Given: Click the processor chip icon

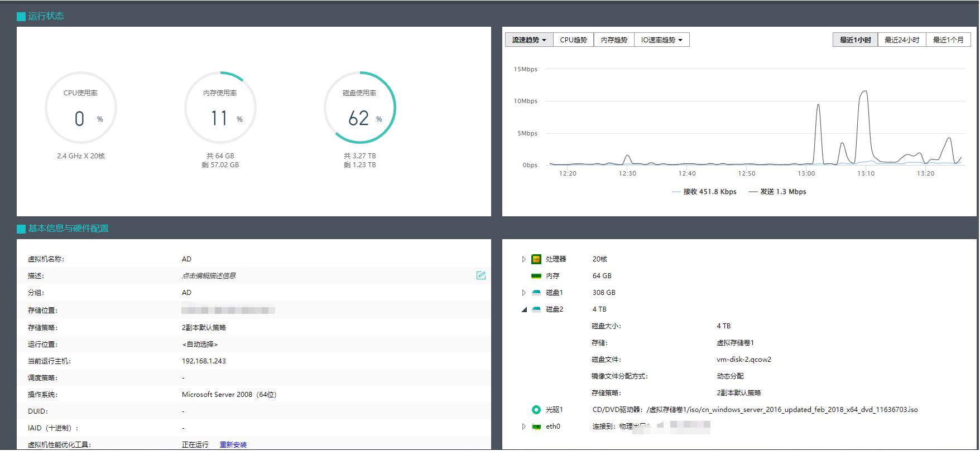Looking at the screenshot, I should tap(536, 259).
